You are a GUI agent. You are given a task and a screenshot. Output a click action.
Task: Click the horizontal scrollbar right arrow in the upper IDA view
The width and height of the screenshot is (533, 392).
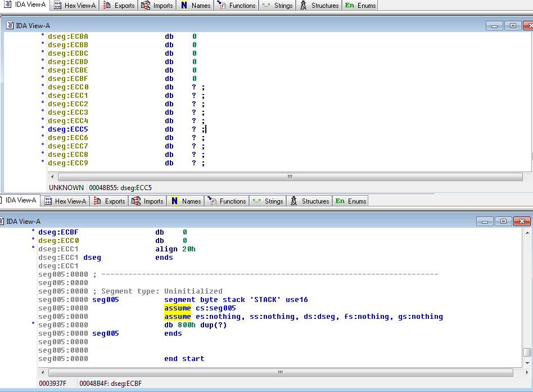527,177
